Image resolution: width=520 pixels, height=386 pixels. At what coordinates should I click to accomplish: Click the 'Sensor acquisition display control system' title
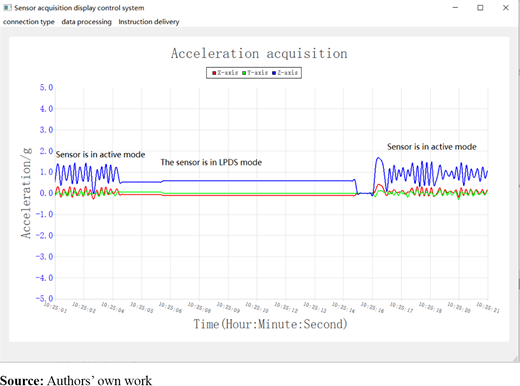coord(79,8)
